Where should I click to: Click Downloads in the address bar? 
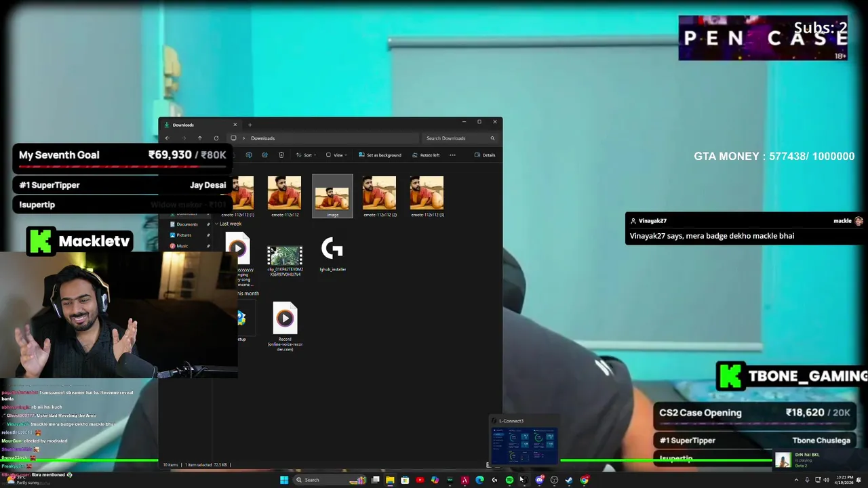pyautogui.click(x=263, y=138)
